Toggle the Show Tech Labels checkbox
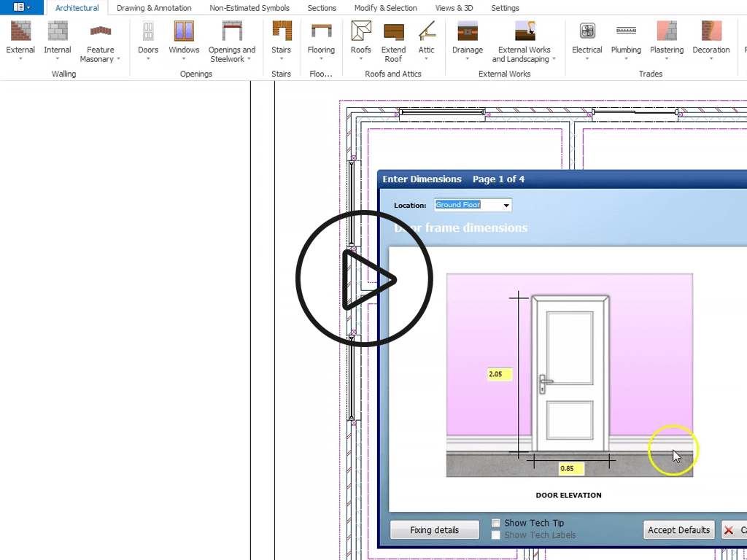 tap(496, 534)
